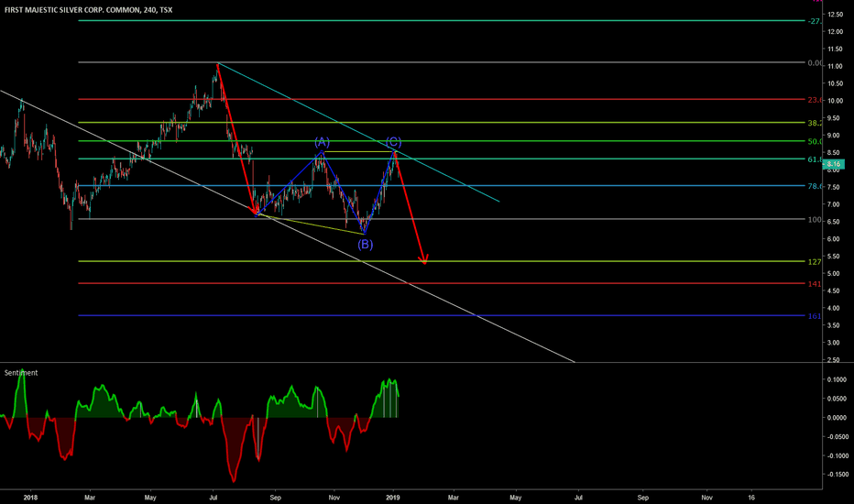854x504 pixels.
Task: Click the 0.00 Fibonacci level label
Action: tap(815, 63)
